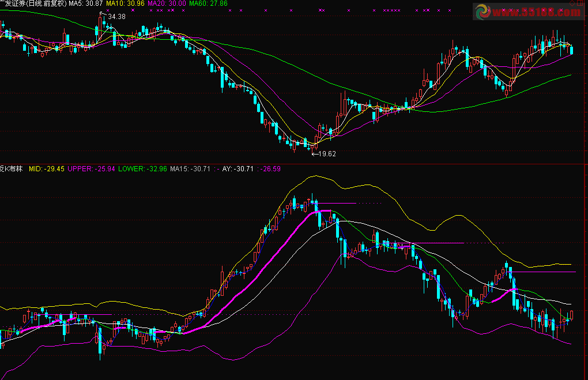Click the red divider between chart panels
The height and width of the screenshot is (380, 588).
[294, 164]
